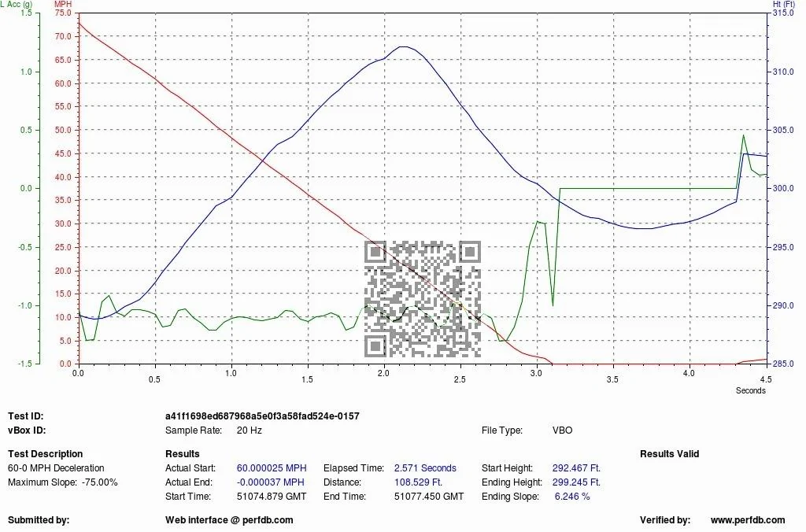806x532 pixels.
Task: Click the 'Actual Start:' label
Action: 190,468
